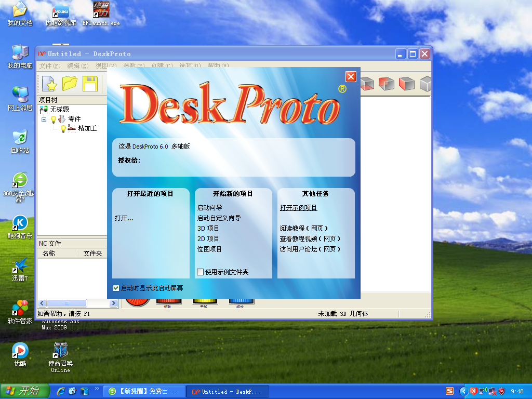This screenshot has height=399, width=532.
Task: Open the 文件(F) menu
Action: [50, 65]
